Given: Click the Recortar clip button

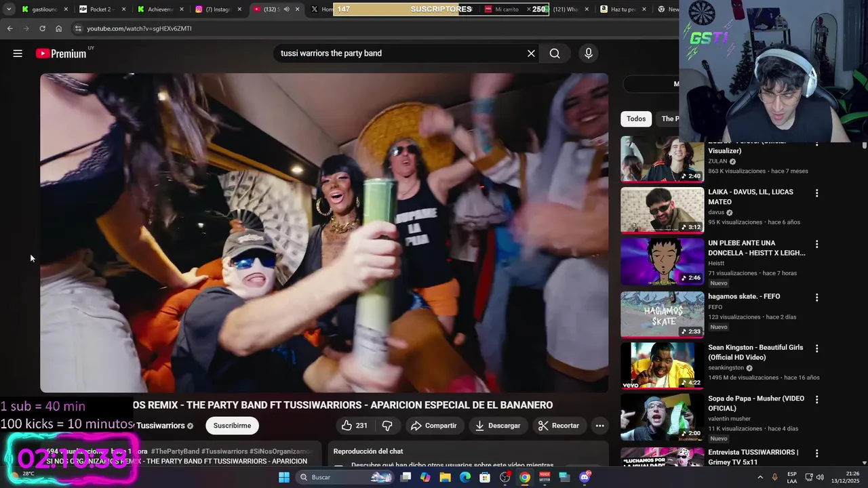Looking at the screenshot, I should pos(558,426).
